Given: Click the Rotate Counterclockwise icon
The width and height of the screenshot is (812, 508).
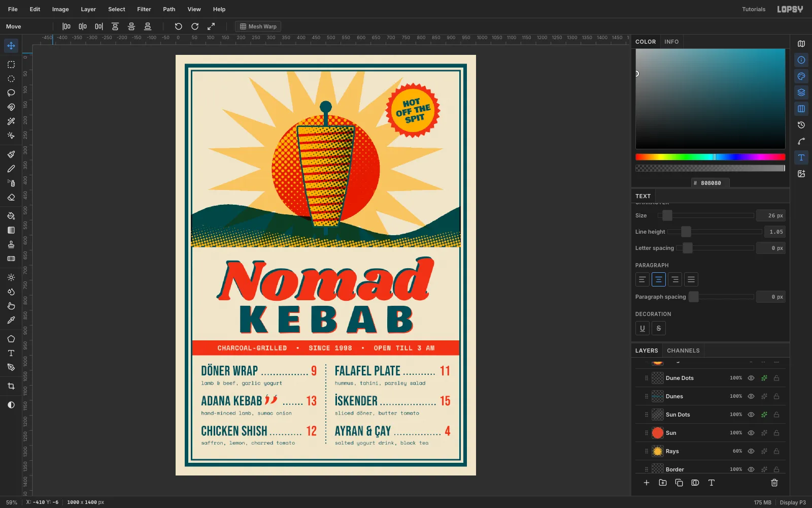Looking at the screenshot, I should tap(179, 26).
